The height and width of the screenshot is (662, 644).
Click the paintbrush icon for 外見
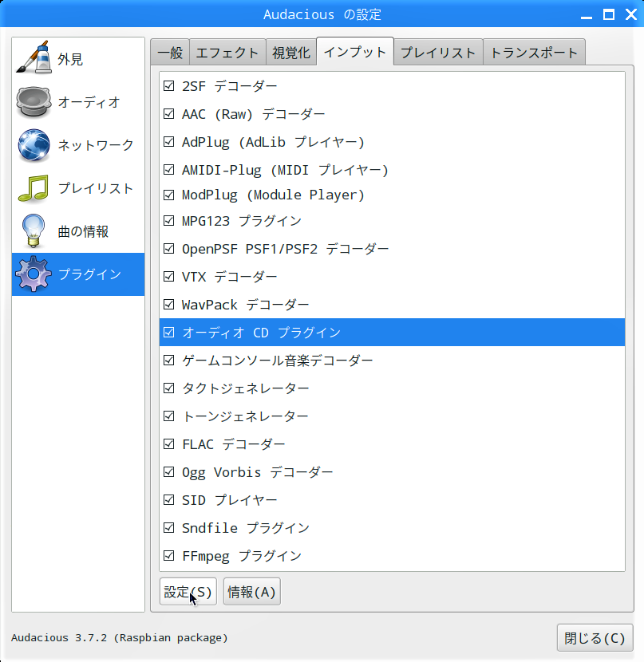click(x=34, y=59)
